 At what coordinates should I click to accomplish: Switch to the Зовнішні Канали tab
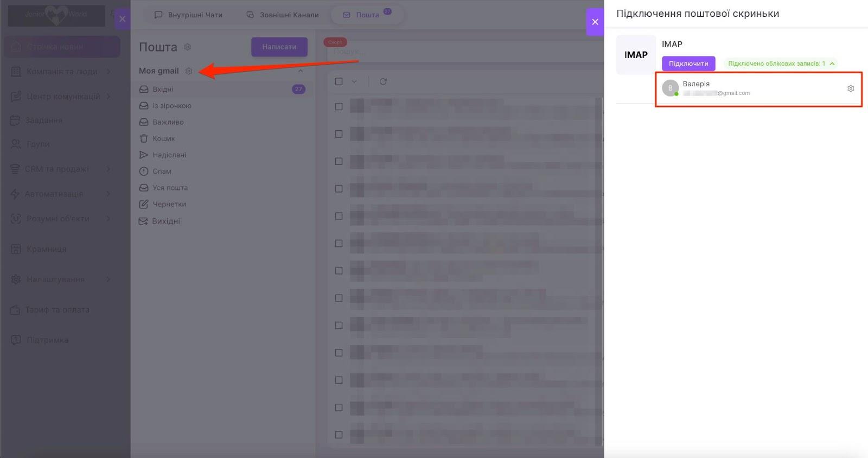point(283,15)
